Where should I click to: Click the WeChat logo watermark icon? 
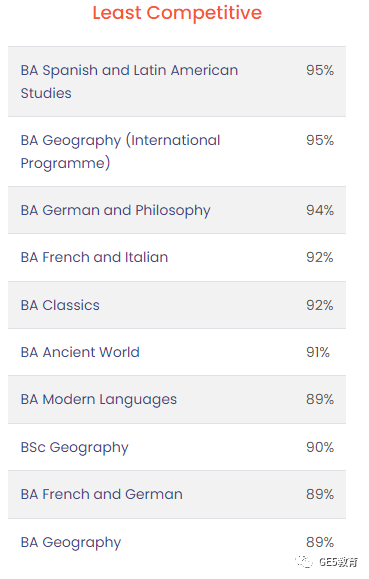pos(304,562)
